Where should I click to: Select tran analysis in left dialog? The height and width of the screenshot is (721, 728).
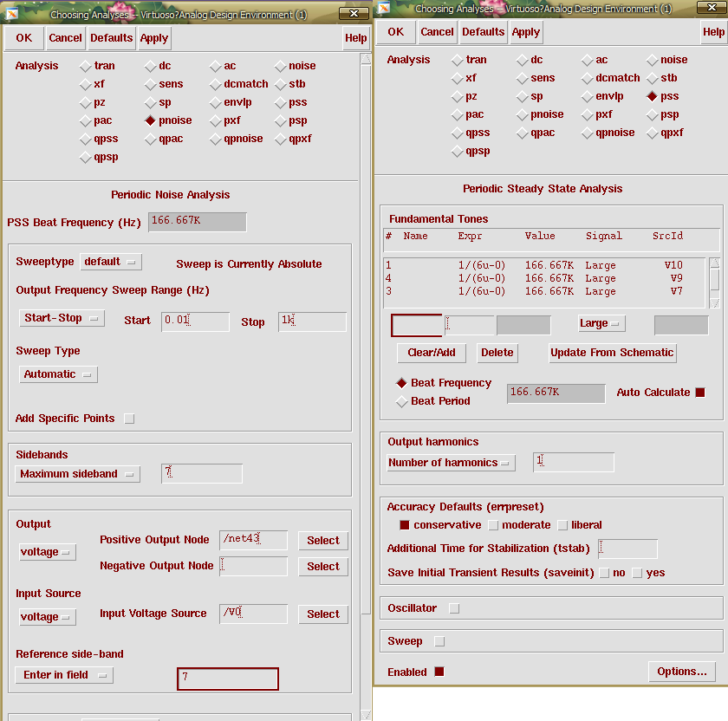coord(86,67)
